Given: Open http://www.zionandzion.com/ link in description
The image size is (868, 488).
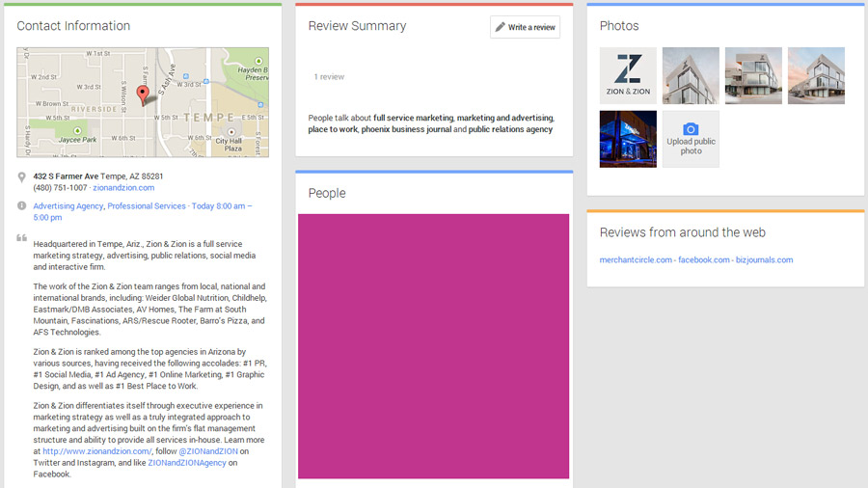Looking at the screenshot, I should [x=96, y=451].
